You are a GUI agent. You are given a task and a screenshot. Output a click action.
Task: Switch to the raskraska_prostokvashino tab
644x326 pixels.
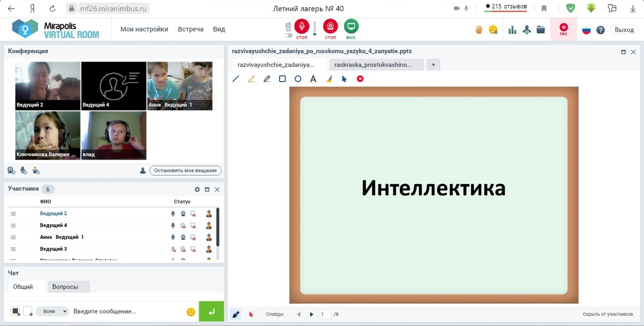point(376,64)
